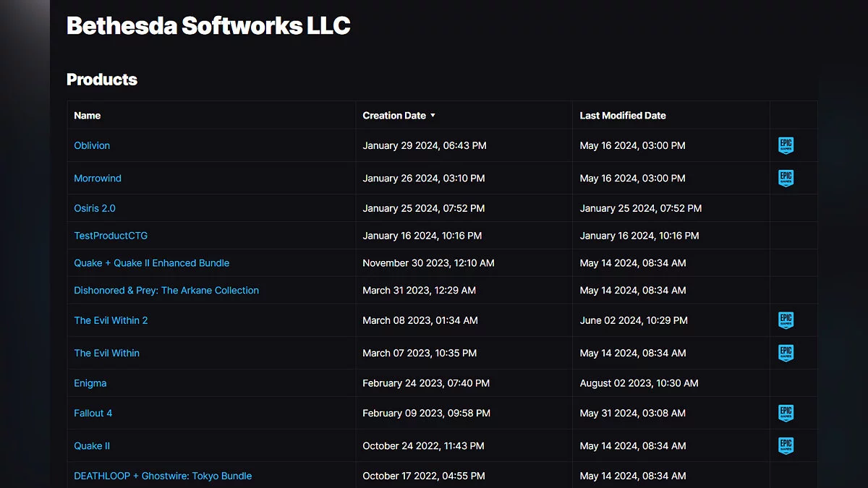Open the Fallout 4 product entry
The image size is (868, 488).
pos(93,414)
